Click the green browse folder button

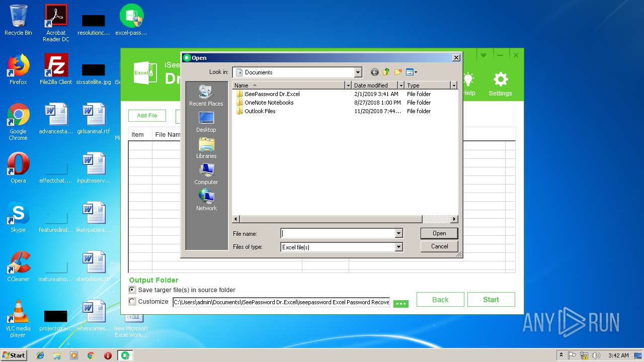coord(401,304)
